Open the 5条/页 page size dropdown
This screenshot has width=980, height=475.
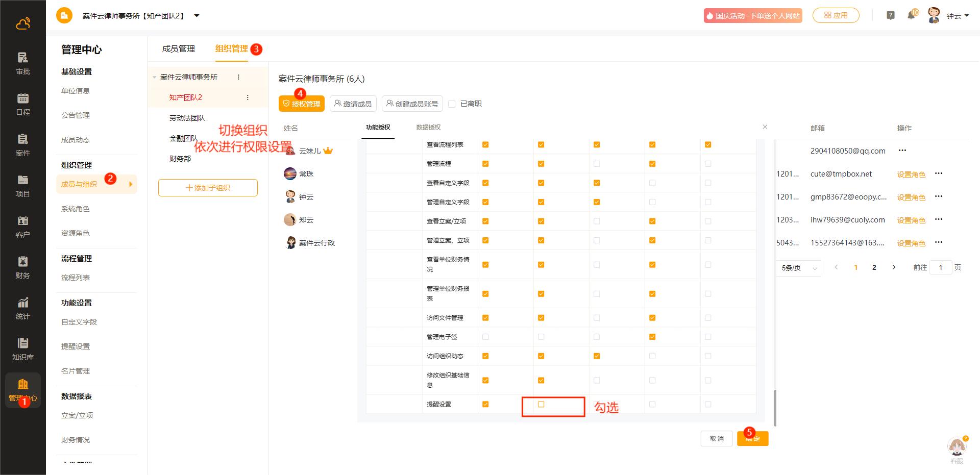coord(799,268)
